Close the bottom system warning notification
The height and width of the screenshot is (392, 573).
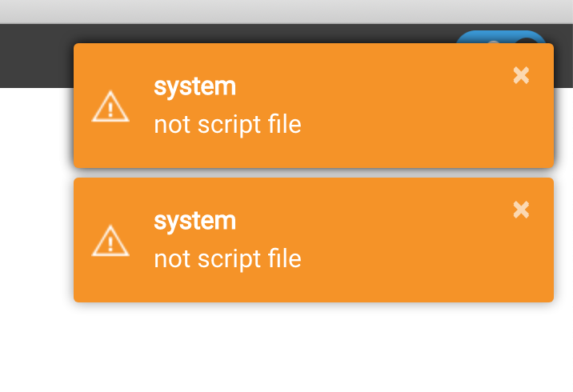[x=521, y=210]
